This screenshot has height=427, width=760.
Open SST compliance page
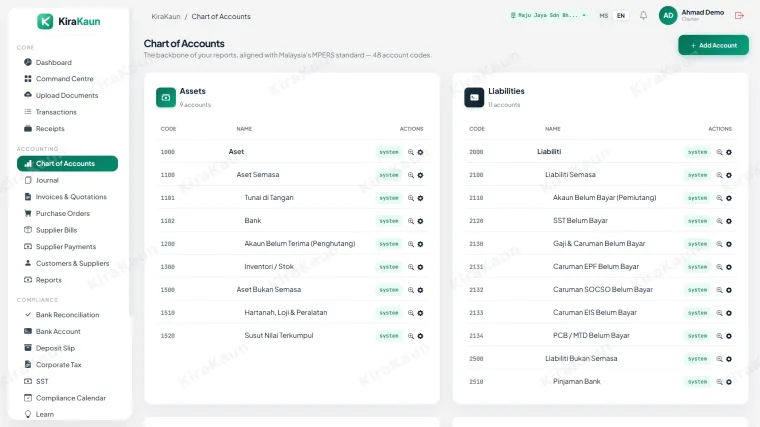tap(36, 381)
